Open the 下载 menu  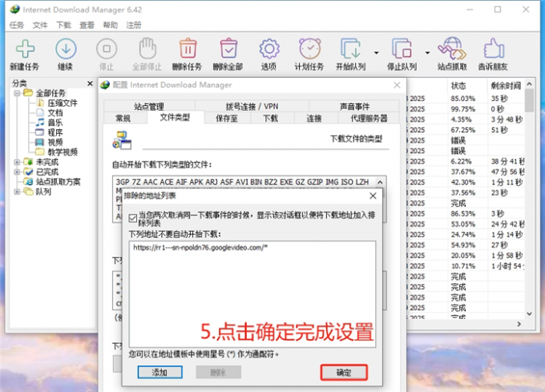click(x=63, y=25)
